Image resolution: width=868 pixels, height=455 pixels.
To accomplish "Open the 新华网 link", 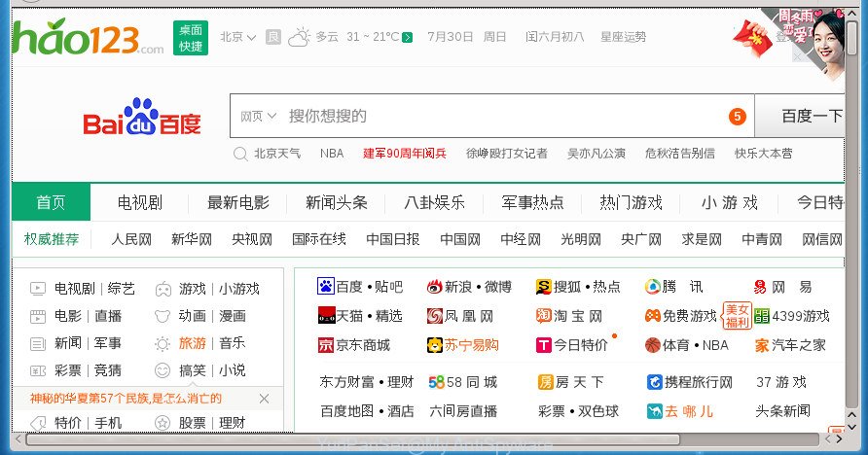I will [x=192, y=239].
